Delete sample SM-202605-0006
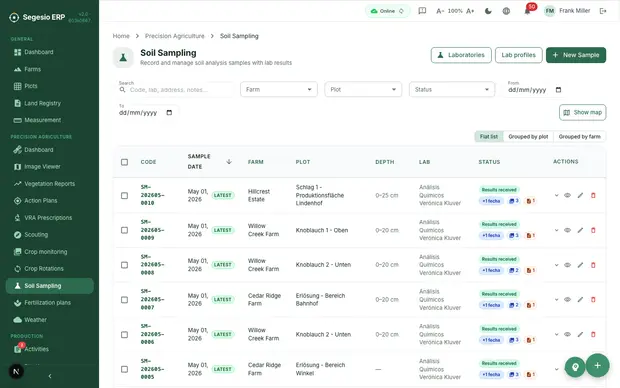This screenshot has height=388, width=620. tap(593, 335)
